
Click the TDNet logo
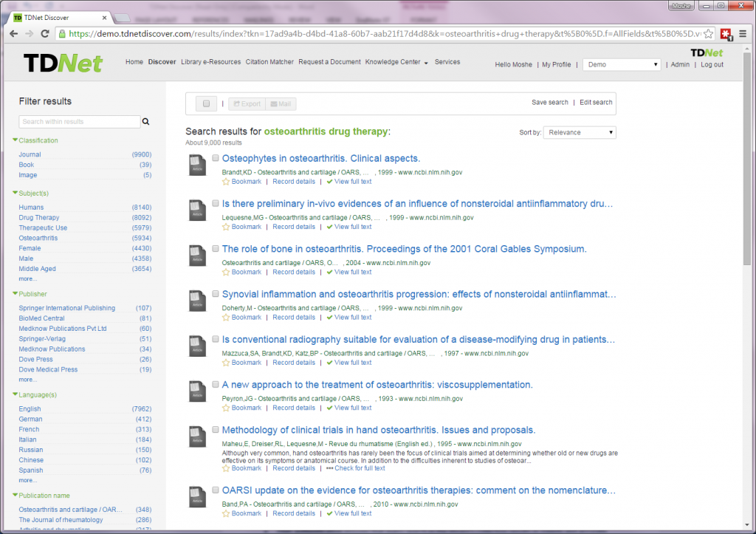[63, 64]
